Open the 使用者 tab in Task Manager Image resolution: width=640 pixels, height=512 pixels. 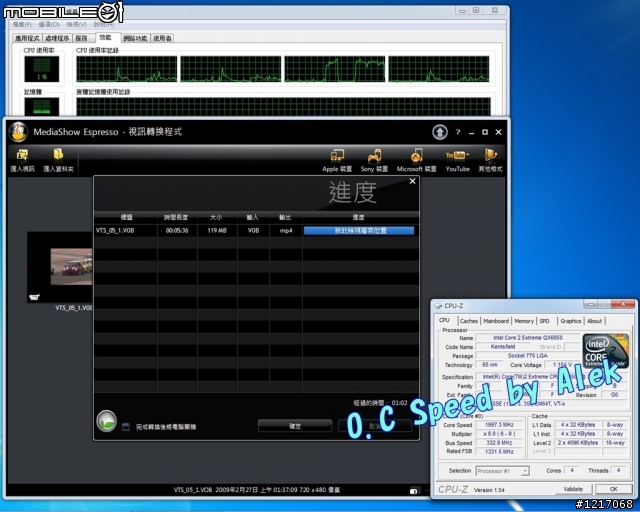162,38
